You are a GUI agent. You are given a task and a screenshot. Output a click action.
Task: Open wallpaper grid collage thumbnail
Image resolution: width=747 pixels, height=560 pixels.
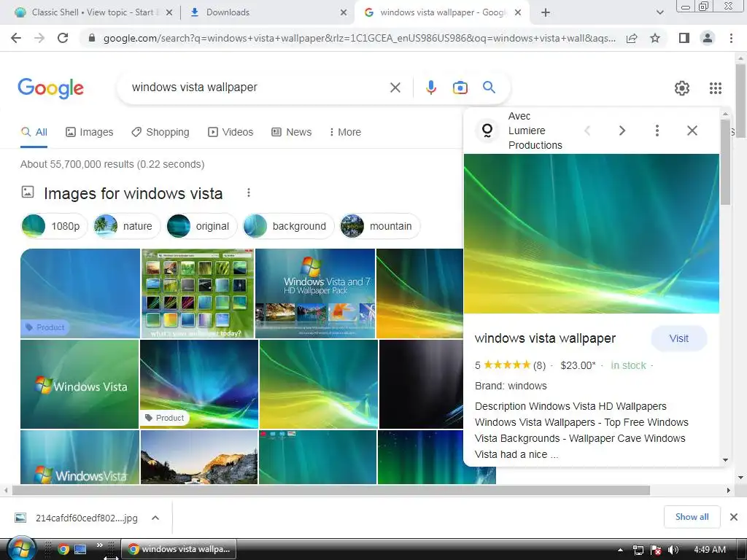198,293
